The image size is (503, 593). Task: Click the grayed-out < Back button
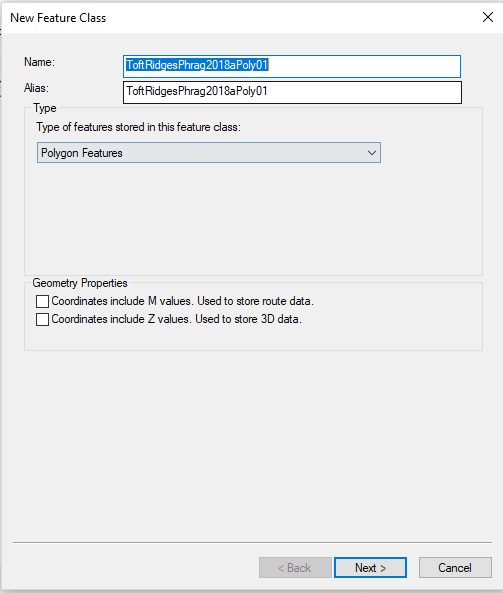(x=295, y=567)
